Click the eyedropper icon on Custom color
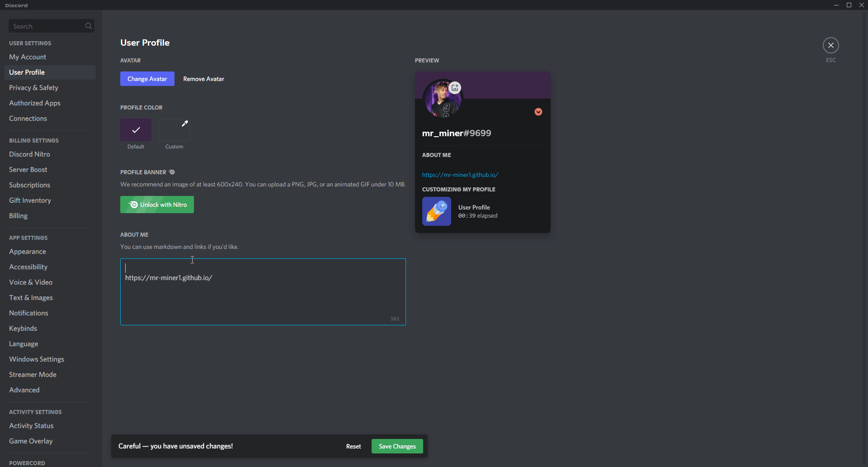Screen dimensions: 868x467 click(184, 124)
